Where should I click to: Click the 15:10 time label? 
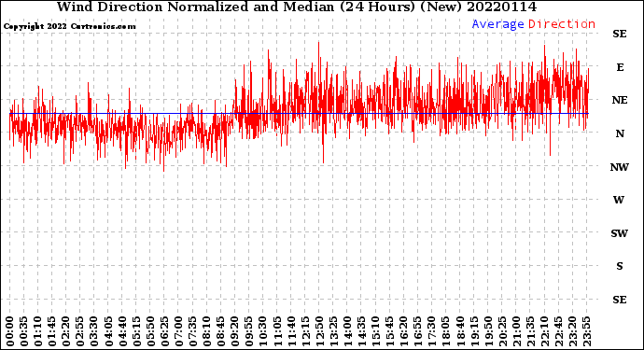(x=375, y=331)
